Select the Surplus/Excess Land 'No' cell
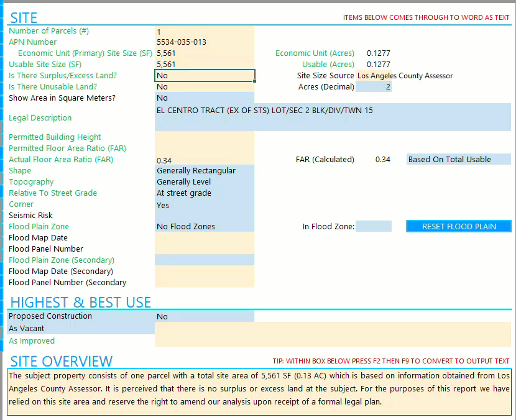516x420 pixels. pyautogui.click(x=205, y=76)
